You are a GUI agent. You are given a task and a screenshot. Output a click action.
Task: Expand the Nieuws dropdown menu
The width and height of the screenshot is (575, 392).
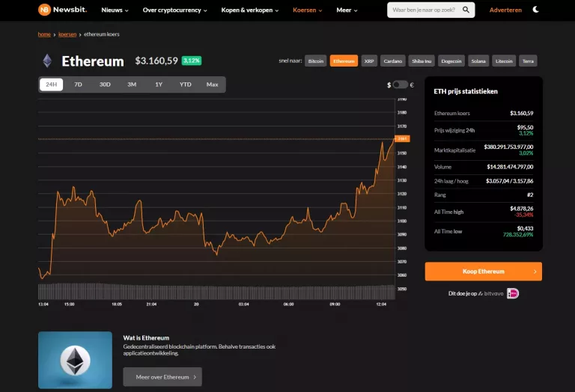pyautogui.click(x=115, y=10)
